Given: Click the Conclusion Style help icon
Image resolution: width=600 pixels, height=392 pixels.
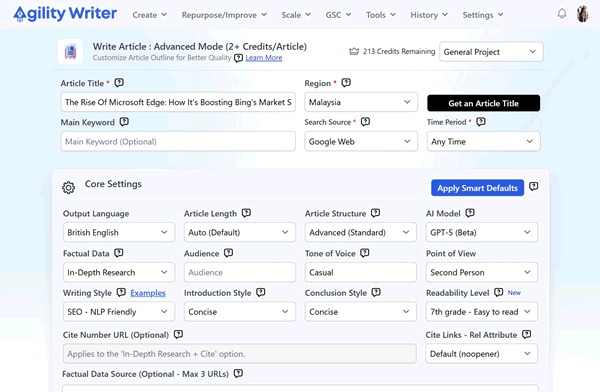Looking at the screenshot, I should 376,292.
